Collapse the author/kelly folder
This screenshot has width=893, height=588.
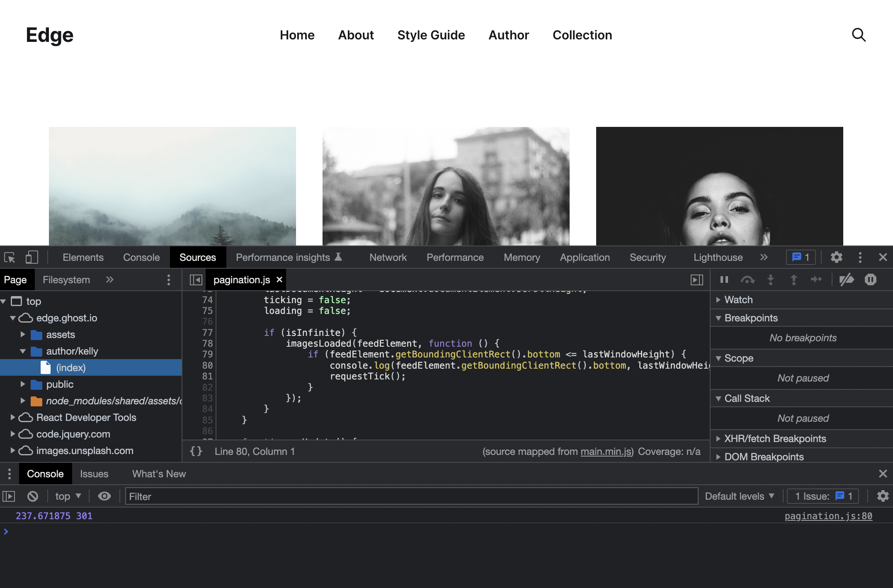(23, 351)
